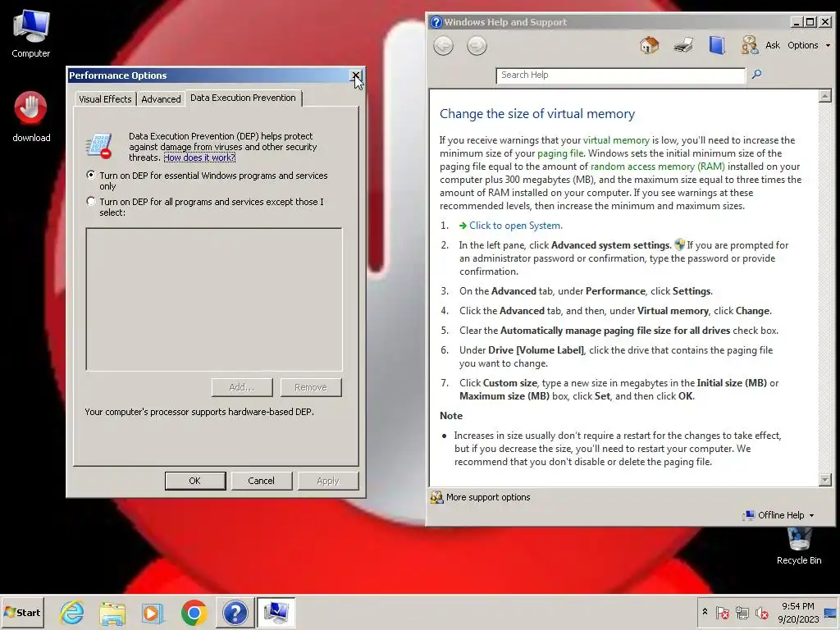
Task: Click the network tray icon
Action: pyautogui.click(x=742, y=612)
